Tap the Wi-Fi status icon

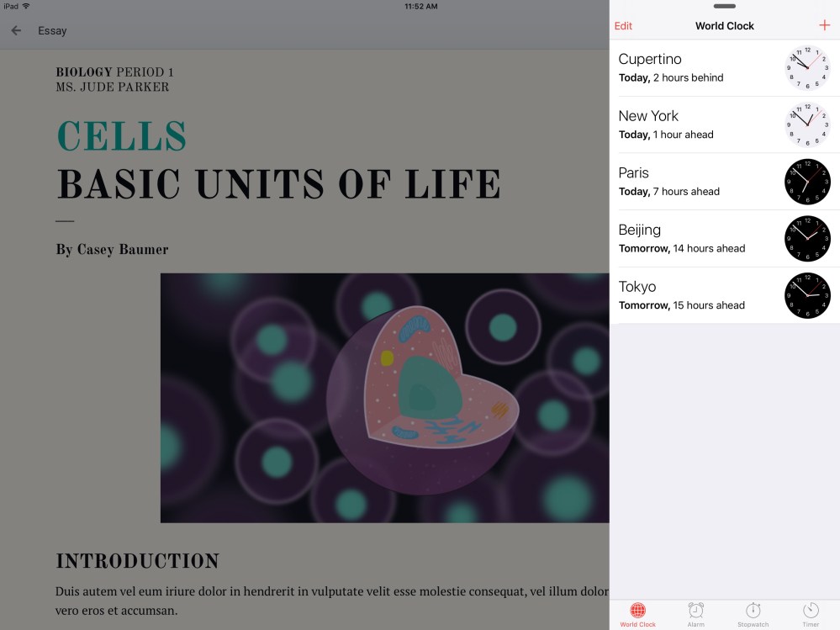pos(26,6)
